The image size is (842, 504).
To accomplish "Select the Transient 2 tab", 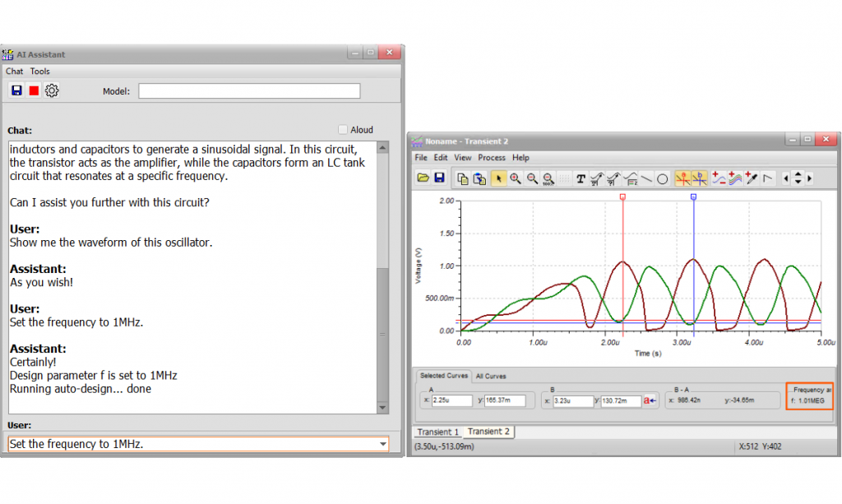I will click(488, 432).
